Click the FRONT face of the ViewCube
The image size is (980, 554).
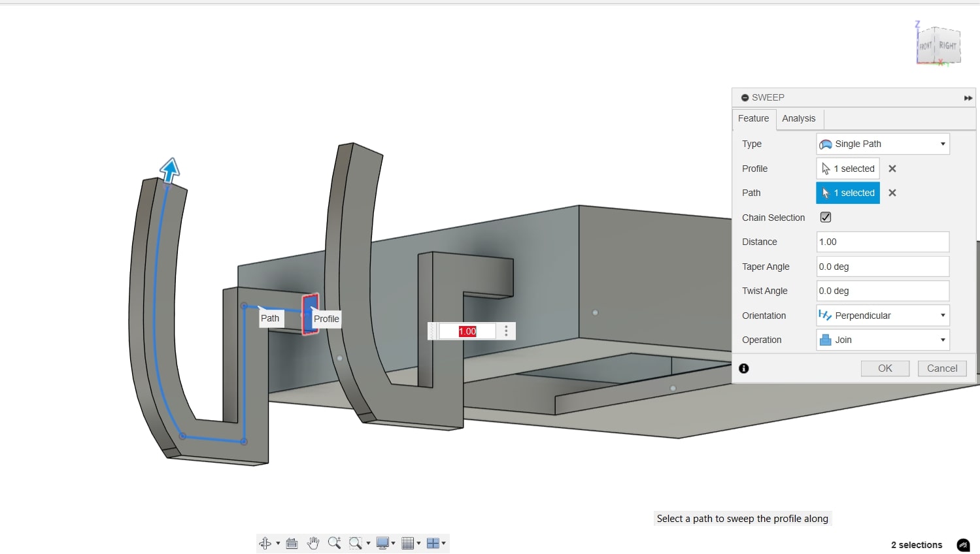point(926,46)
